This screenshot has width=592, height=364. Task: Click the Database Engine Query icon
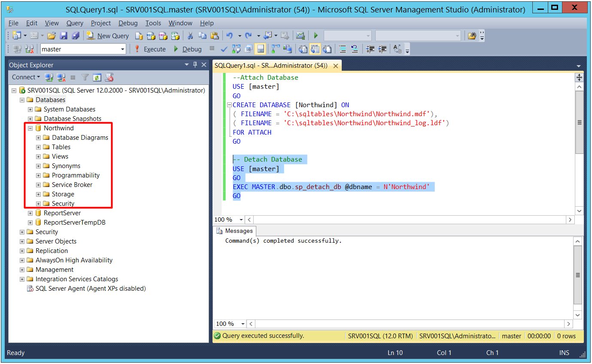pyautogui.click(x=139, y=36)
